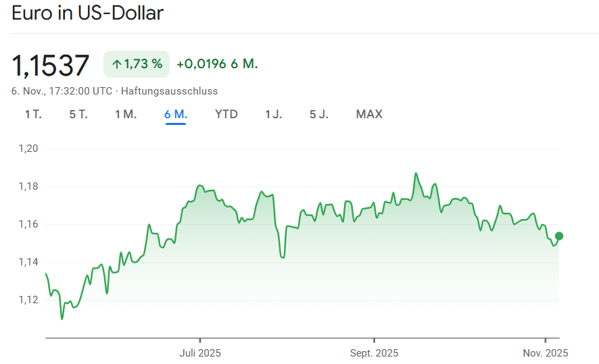Viewport: 599px width, 364px height.
Task: Click the 6. Nov. UTC timestamp
Action: point(62,90)
